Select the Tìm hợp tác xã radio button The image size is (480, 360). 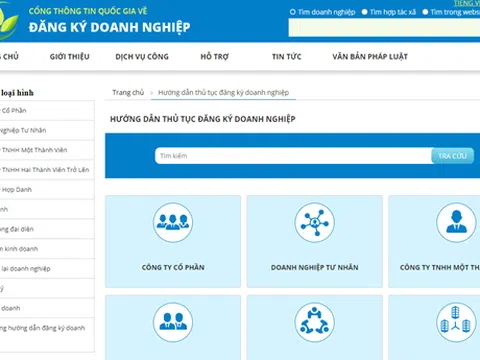(x=365, y=12)
